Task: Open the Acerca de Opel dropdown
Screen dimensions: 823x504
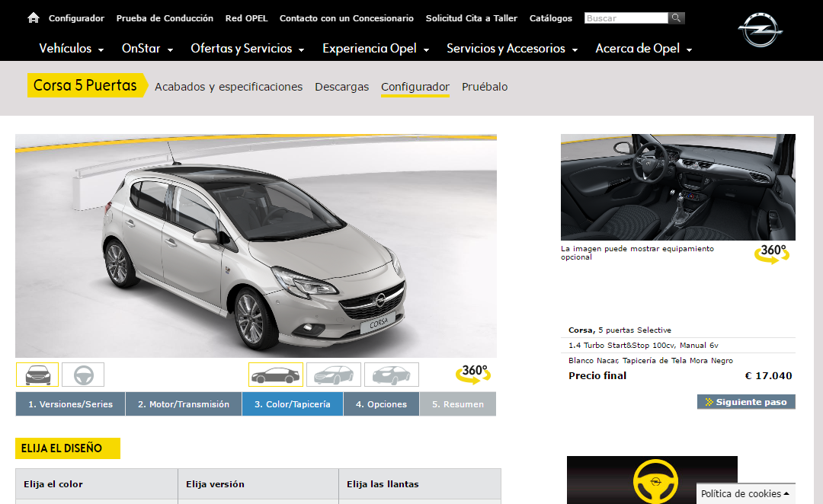Action: pyautogui.click(x=643, y=49)
